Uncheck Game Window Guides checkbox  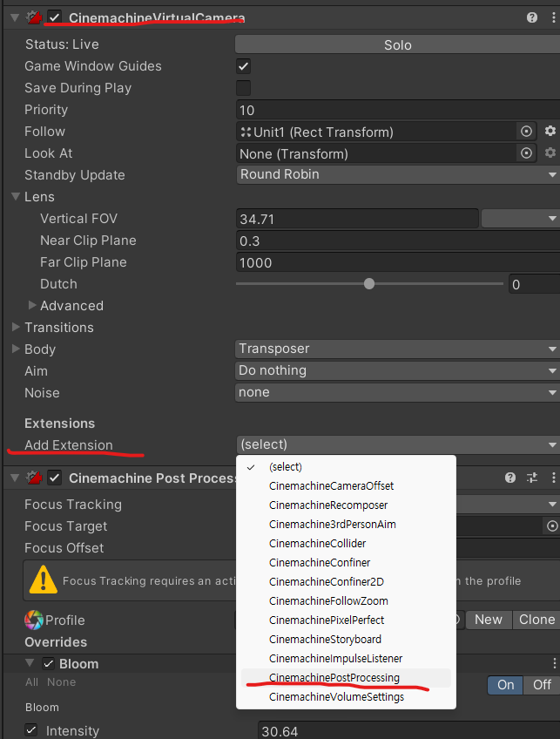point(244,66)
